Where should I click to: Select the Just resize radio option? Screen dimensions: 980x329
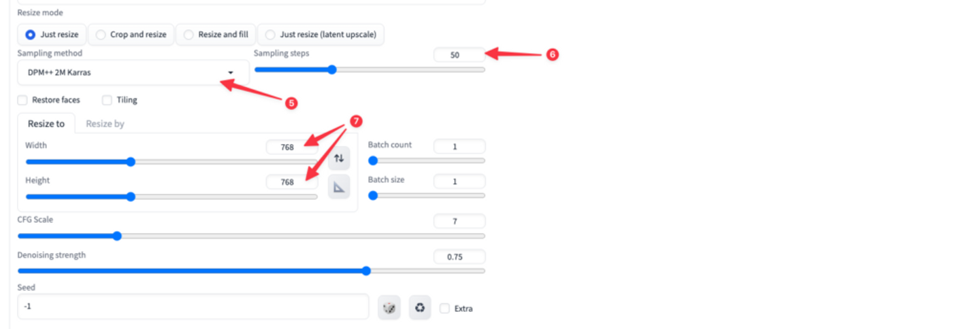(30, 35)
